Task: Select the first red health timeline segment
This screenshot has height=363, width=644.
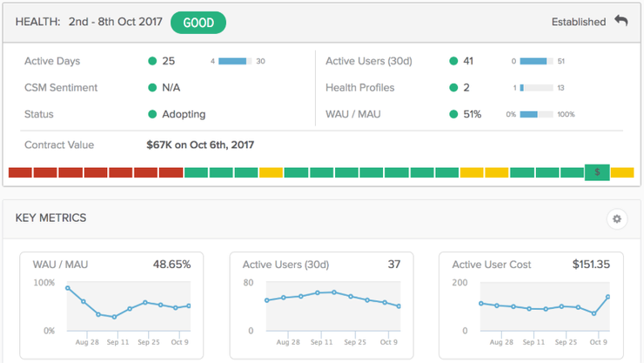Action: click(x=20, y=172)
